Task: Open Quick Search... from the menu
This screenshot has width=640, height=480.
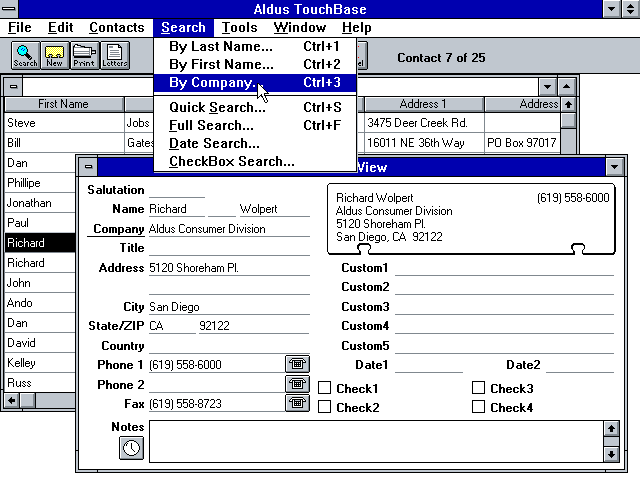Action: pos(255,107)
